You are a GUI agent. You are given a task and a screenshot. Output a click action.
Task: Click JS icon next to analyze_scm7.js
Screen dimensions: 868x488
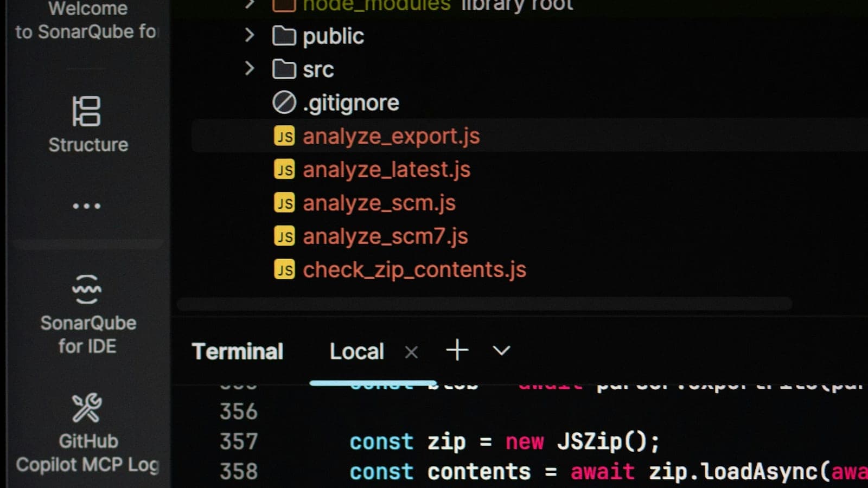coord(284,236)
